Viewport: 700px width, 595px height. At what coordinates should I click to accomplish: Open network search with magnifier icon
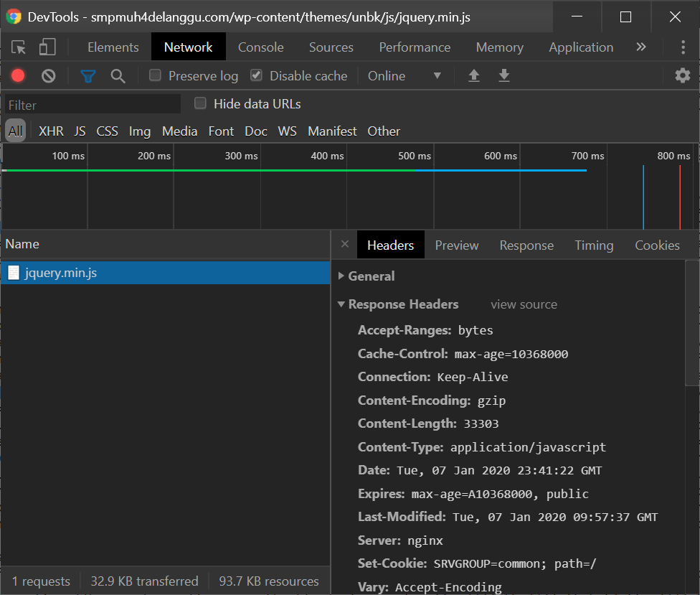tap(118, 76)
